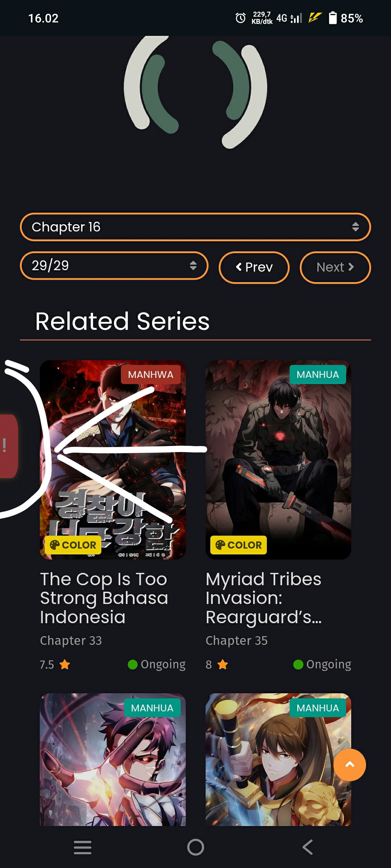Tap the star rating beside 8
391x868 pixels.
point(223,664)
